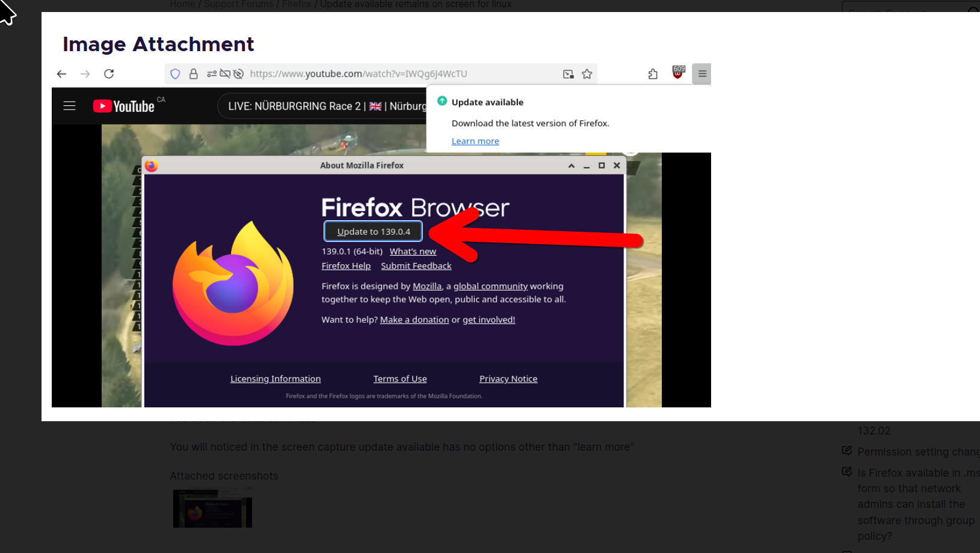
Task: Click the Attached screenshots label
Action: tap(224, 476)
